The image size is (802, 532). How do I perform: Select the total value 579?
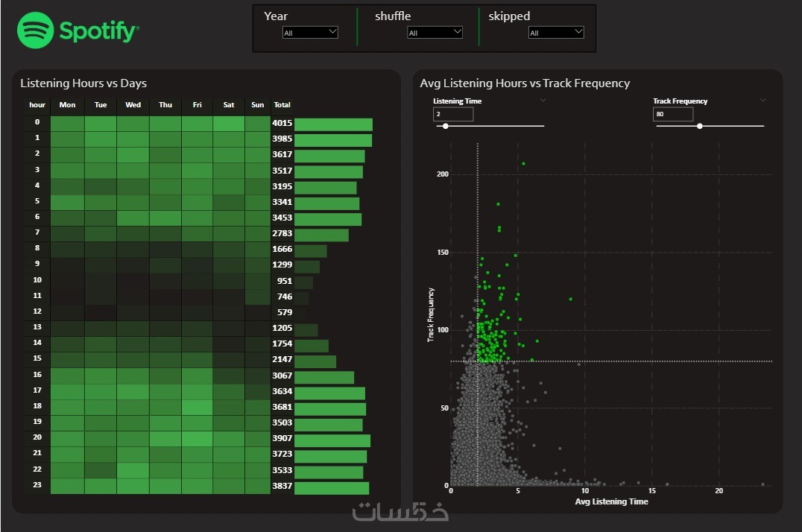[285, 312]
